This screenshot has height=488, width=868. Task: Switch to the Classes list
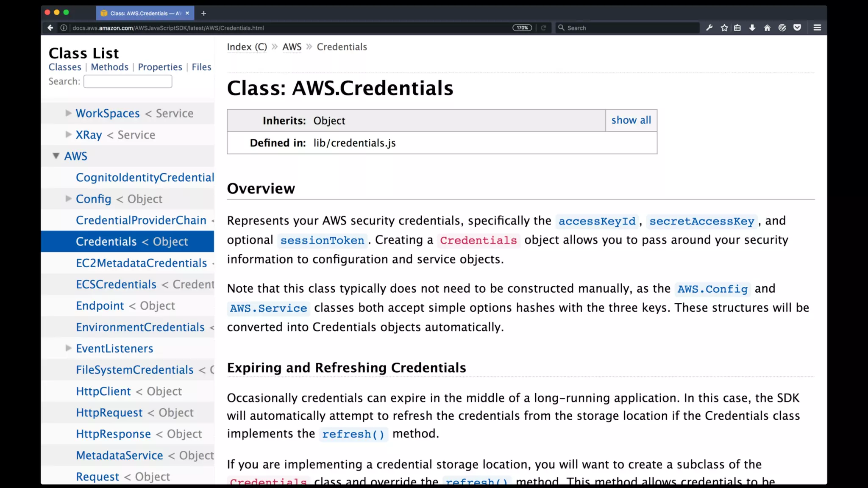click(65, 67)
